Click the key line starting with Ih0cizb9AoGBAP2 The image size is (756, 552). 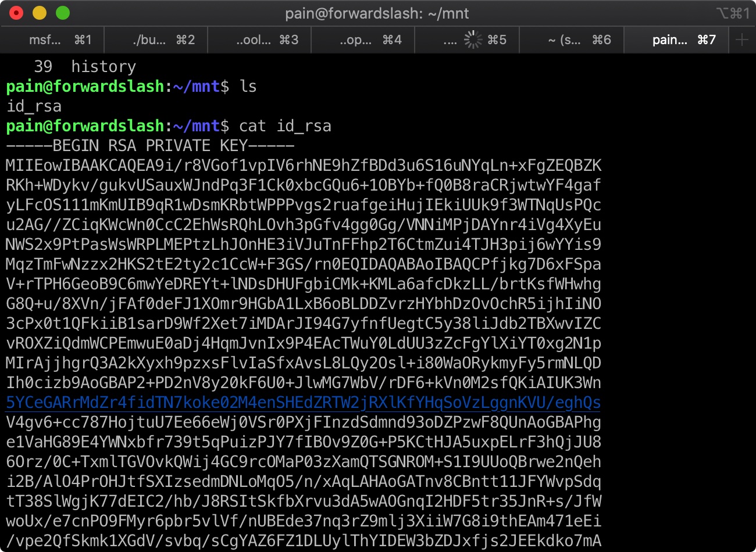(304, 383)
